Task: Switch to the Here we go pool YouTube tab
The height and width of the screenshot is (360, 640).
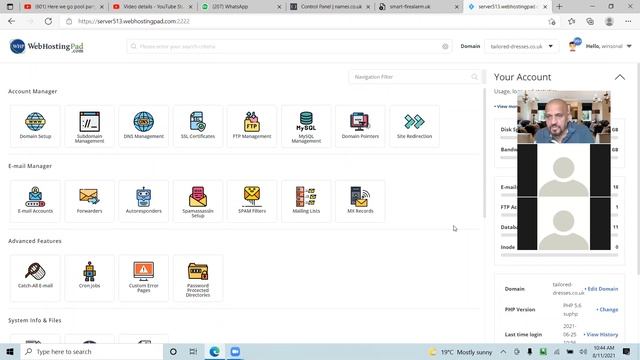Action: (63, 7)
